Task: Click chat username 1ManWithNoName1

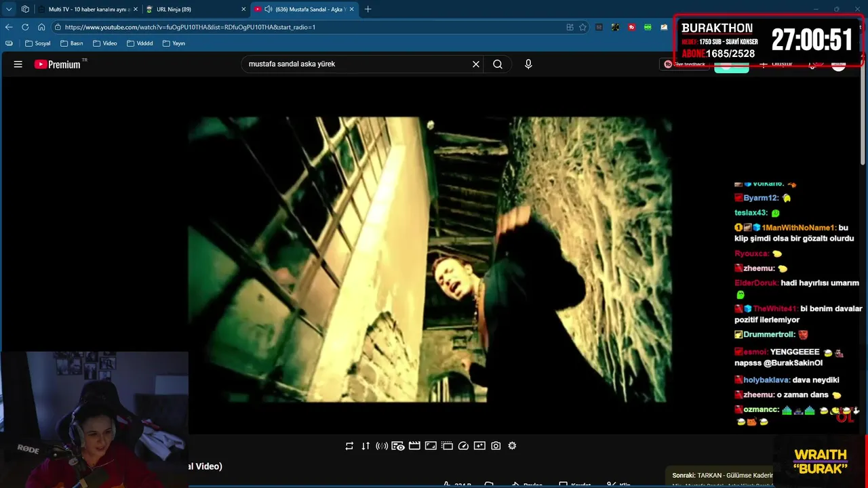Action: [x=798, y=228]
